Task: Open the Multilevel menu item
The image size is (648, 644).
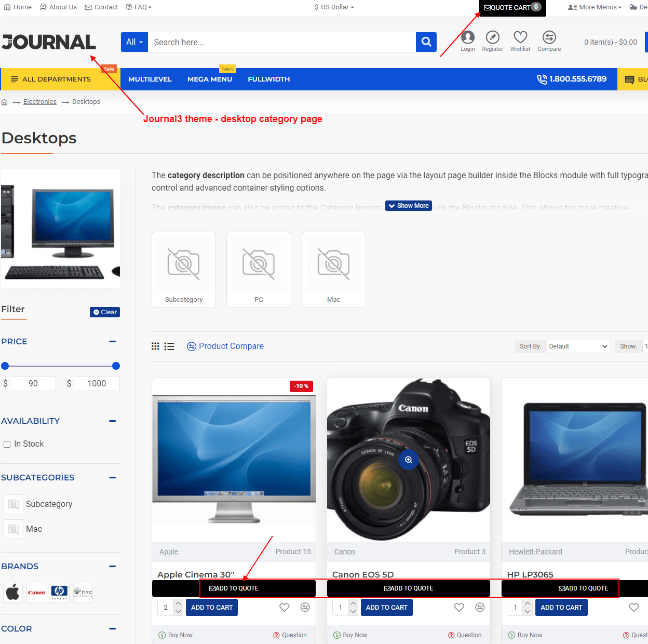Action: 150,79
